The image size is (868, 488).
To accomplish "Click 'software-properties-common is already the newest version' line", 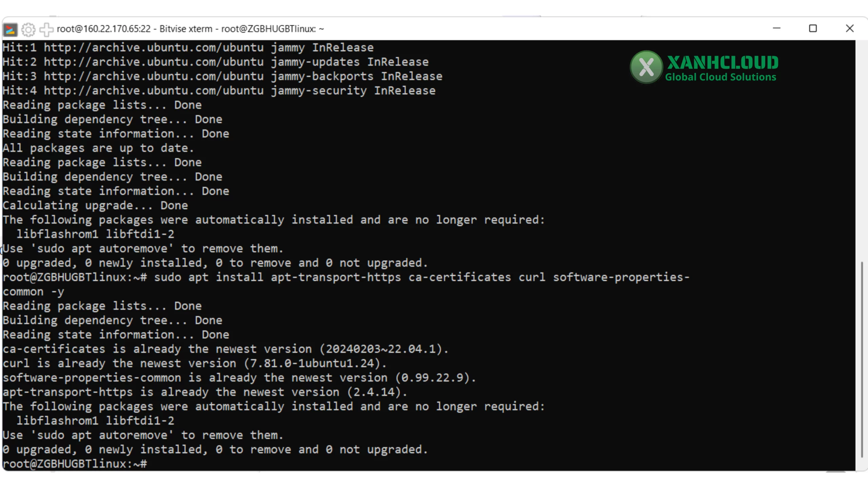I will [x=240, y=378].
